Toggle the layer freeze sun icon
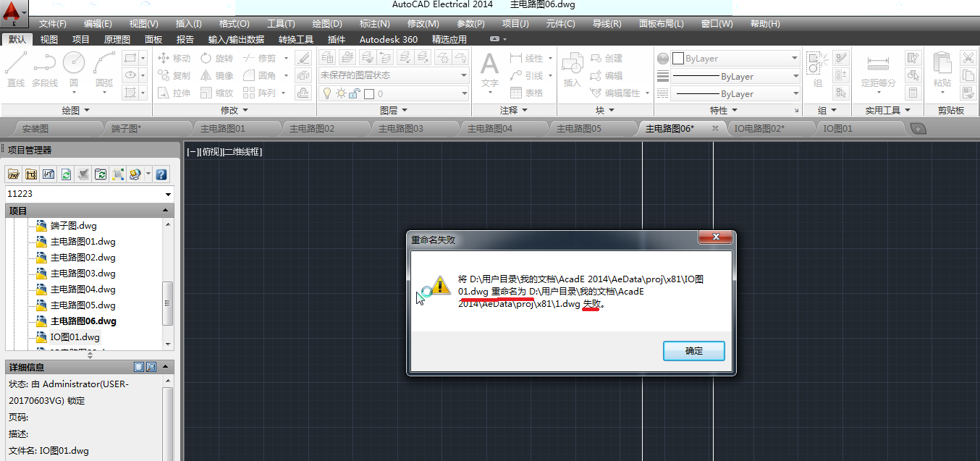 point(340,93)
